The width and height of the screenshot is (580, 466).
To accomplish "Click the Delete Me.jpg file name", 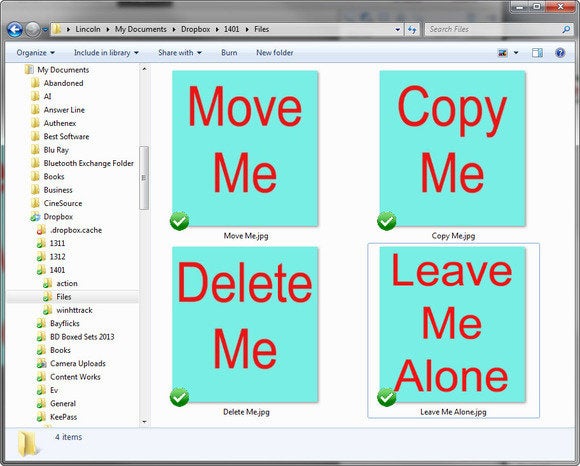I will (246, 412).
